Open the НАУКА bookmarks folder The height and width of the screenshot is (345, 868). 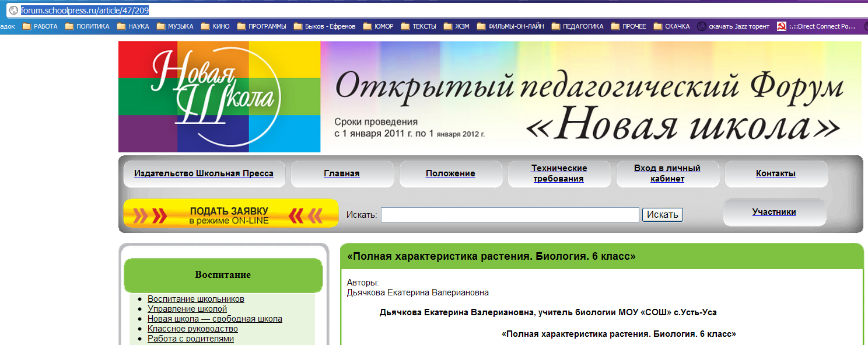pos(133,26)
